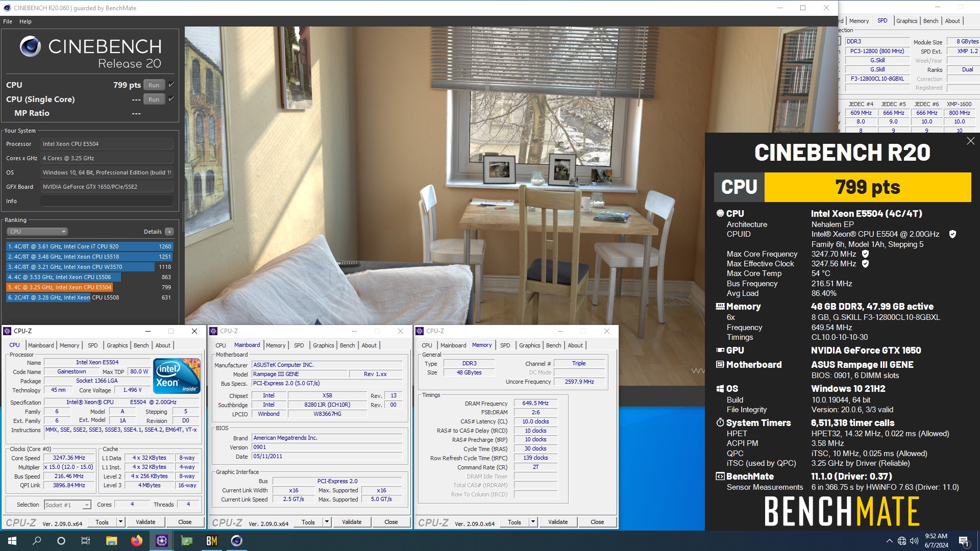Open About tab in background CPU-Z window
This screenshot has height=551, width=980.
[x=952, y=21]
